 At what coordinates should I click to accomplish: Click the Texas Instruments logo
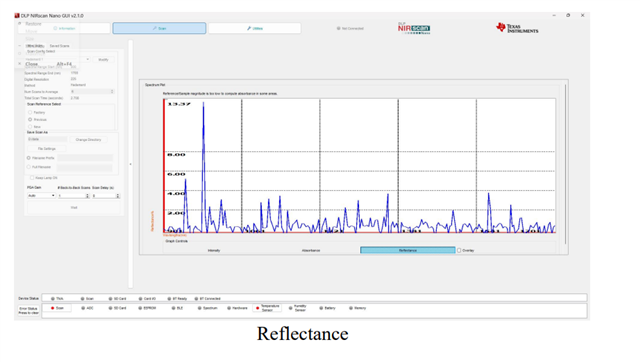(x=517, y=28)
